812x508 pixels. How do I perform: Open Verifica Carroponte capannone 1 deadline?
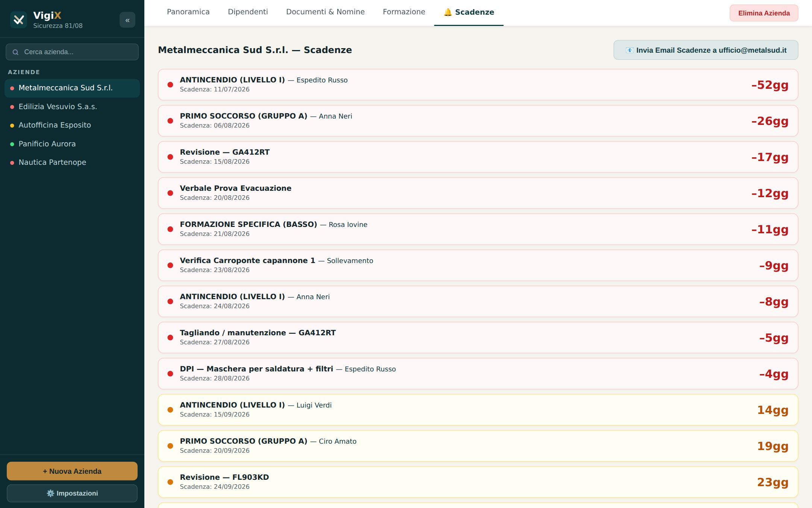pyautogui.click(x=478, y=265)
